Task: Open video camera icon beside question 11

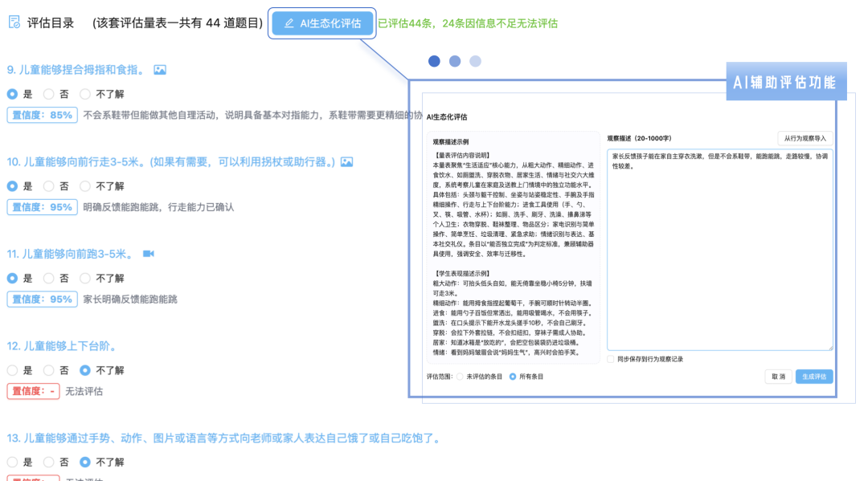Action: pos(149,254)
